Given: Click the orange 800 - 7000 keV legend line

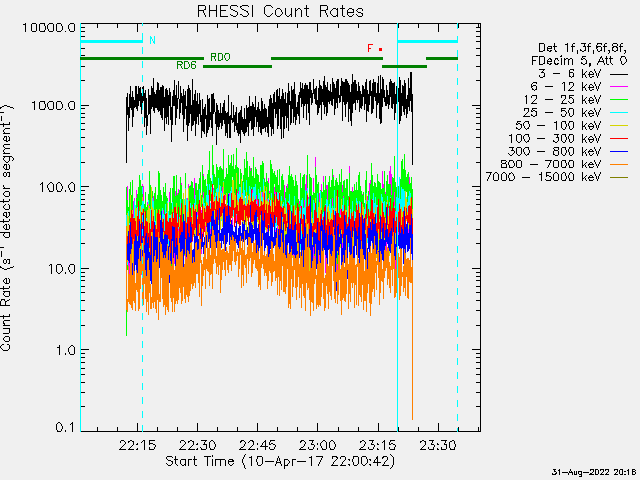Looking at the screenshot, I should 619,164.
